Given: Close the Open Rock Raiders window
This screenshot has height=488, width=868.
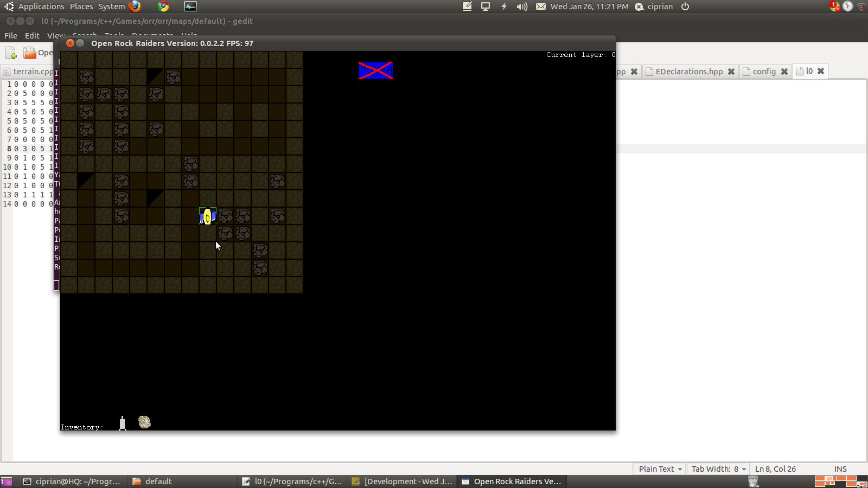Looking at the screenshot, I should (x=70, y=43).
